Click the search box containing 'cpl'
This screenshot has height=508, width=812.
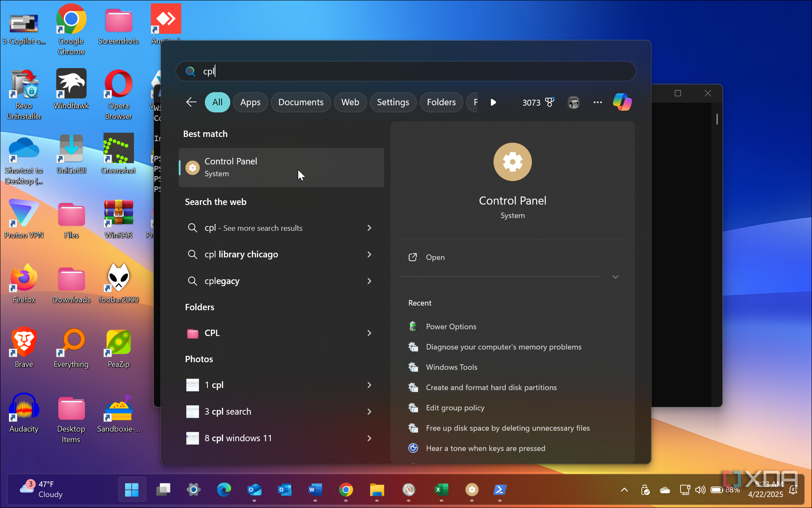[x=406, y=71]
